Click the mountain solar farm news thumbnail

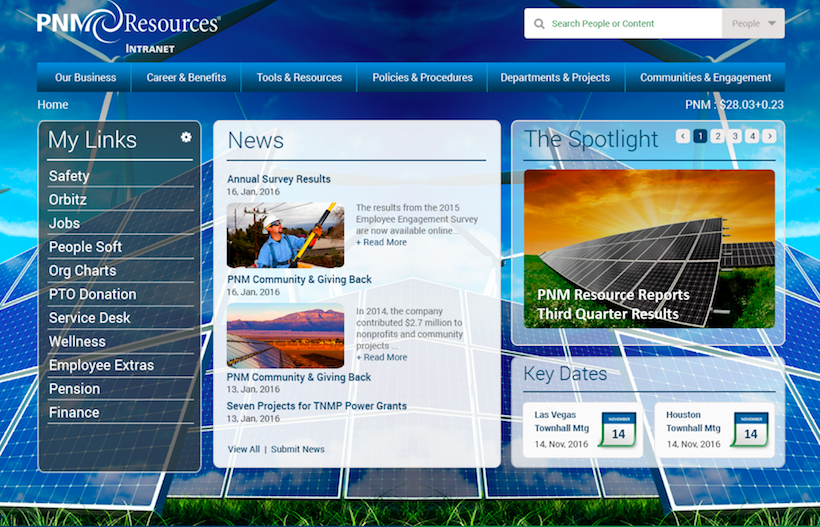tap(286, 336)
